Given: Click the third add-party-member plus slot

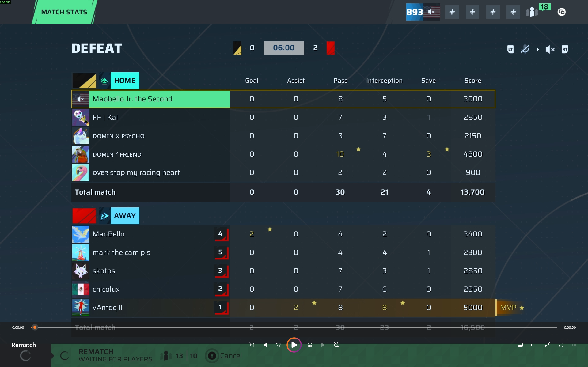Looking at the screenshot, I should [493, 12].
